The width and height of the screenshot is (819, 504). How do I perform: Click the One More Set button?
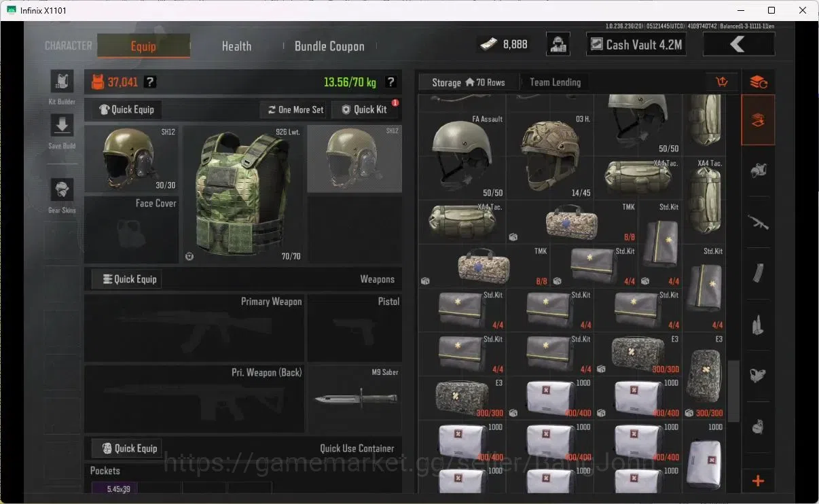[x=295, y=109]
